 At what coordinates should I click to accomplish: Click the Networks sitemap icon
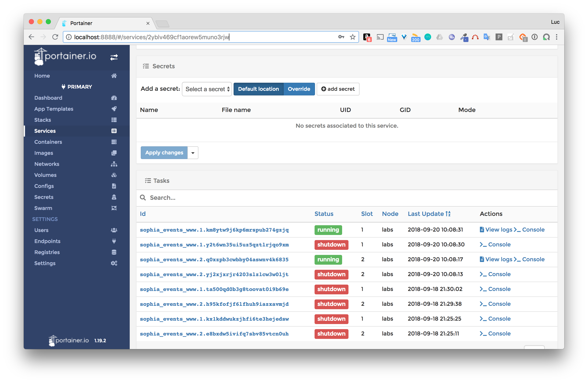(114, 164)
